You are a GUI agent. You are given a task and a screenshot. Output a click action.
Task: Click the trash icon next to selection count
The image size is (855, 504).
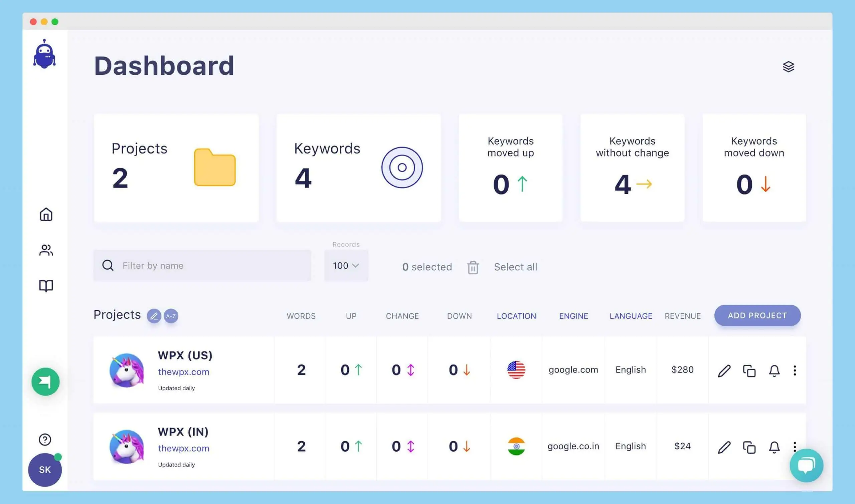tap(473, 267)
